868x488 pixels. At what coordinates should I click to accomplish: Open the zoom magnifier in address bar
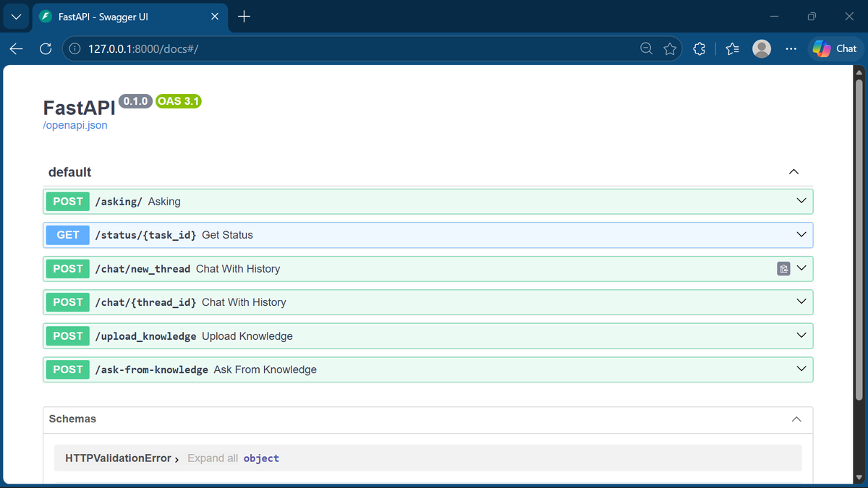647,48
